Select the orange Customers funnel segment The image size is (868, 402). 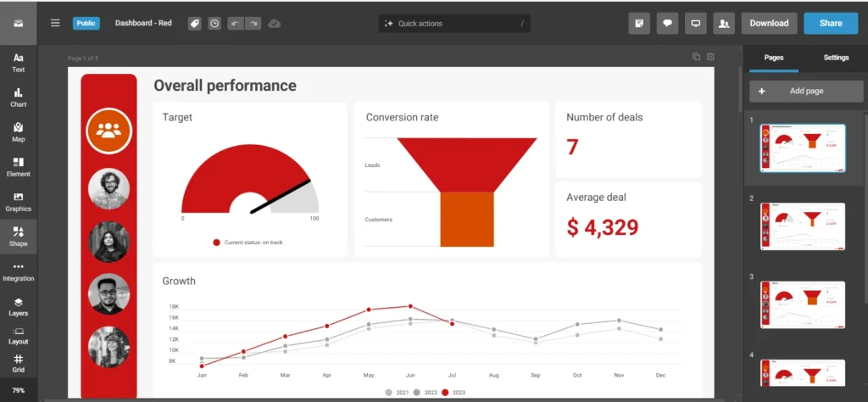coord(467,220)
